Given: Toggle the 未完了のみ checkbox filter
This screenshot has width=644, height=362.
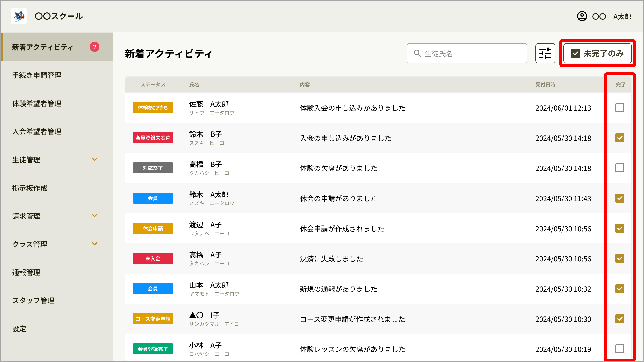Looking at the screenshot, I should [x=597, y=53].
